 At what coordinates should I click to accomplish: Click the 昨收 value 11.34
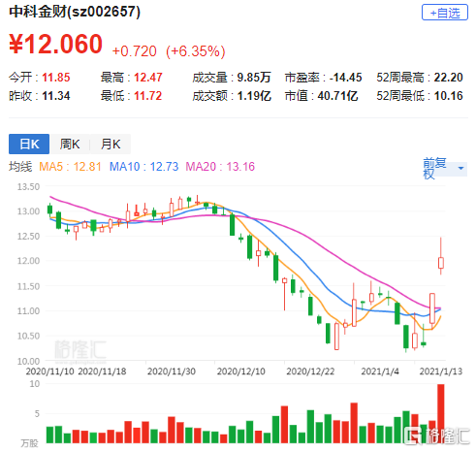[56, 96]
